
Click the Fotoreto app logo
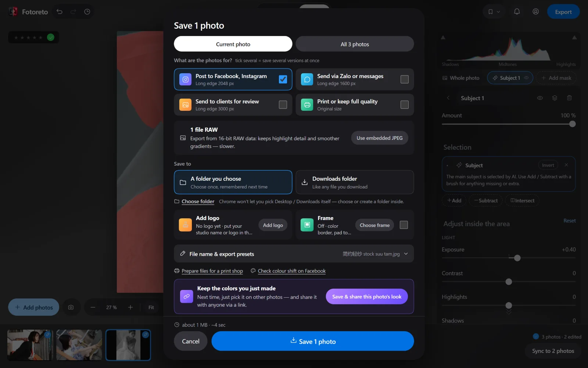[13, 12]
